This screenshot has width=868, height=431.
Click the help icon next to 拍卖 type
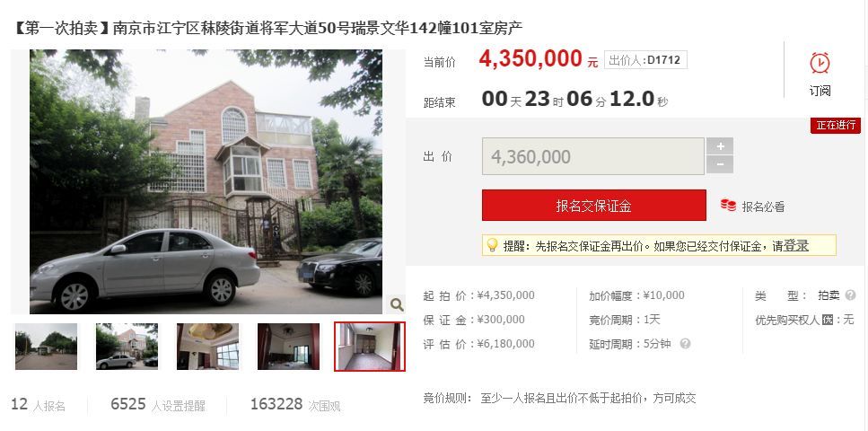[x=850, y=295]
